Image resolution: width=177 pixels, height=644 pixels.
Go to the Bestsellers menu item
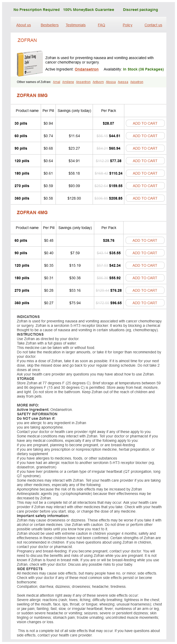(50, 25)
